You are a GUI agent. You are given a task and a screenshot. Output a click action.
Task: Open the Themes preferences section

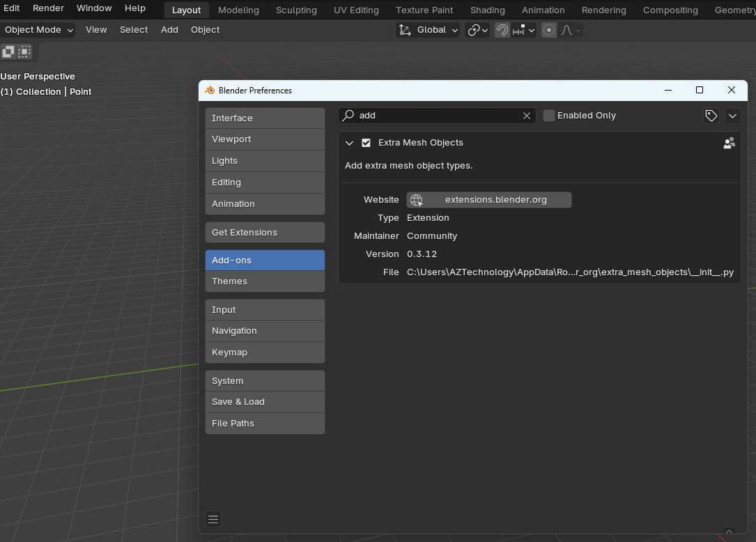265,281
